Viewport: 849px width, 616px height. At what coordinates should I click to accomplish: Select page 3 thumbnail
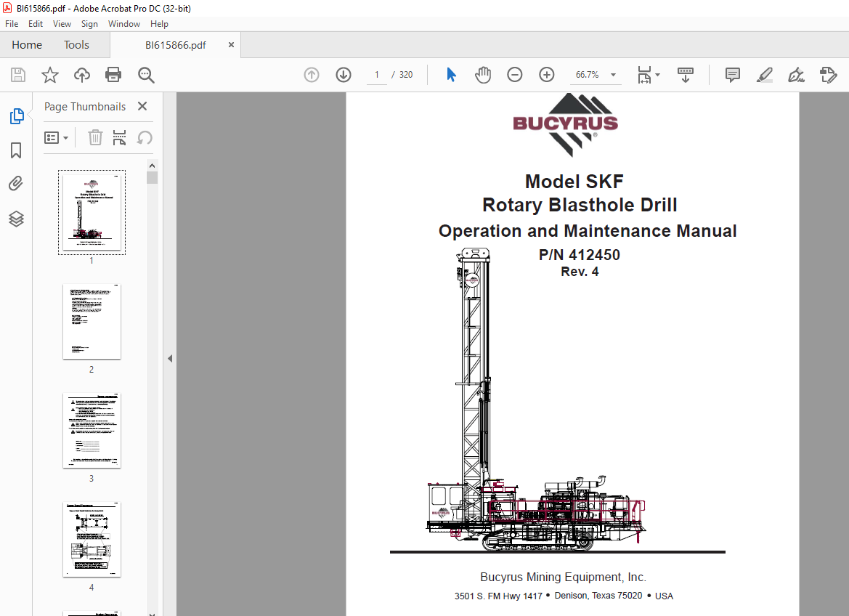92,430
